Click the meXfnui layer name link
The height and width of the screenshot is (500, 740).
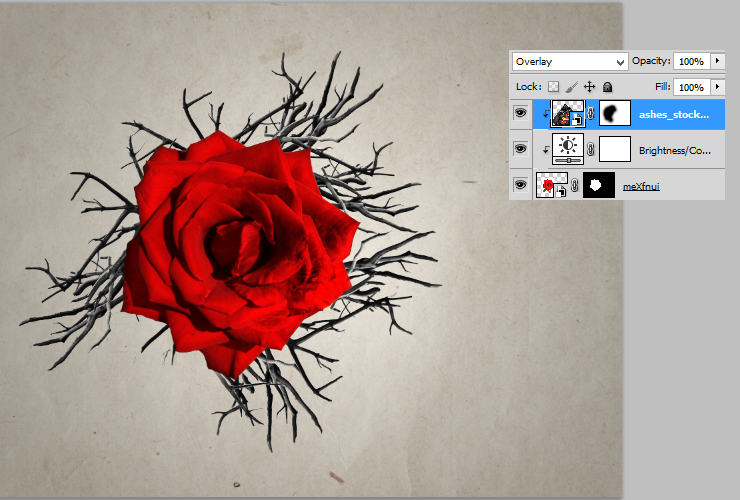coord(641,186)
